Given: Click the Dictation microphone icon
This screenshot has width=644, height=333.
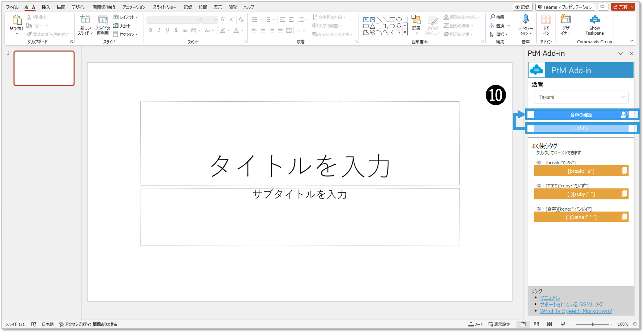Looking at the screenshot, I should 526,20.
